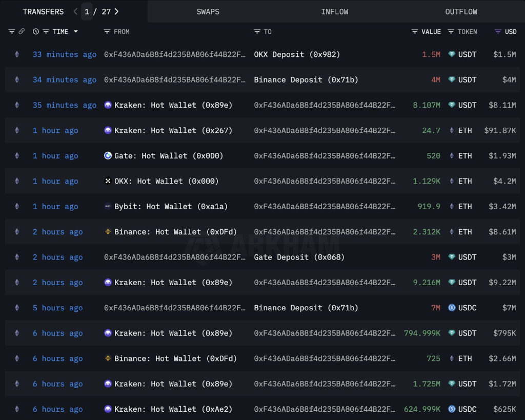Select the 9.216M value cell

tap(427, 283)
